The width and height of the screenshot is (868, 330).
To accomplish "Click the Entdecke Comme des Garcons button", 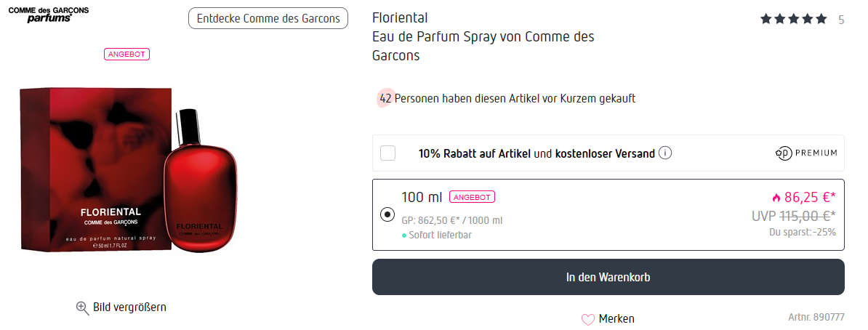I will coord(268,18).
